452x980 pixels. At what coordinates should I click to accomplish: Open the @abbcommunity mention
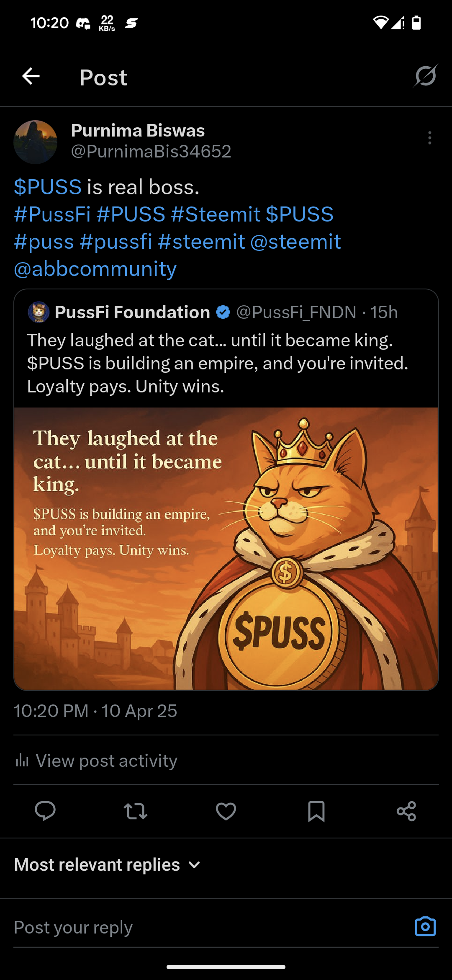click(x=95, y=269)
